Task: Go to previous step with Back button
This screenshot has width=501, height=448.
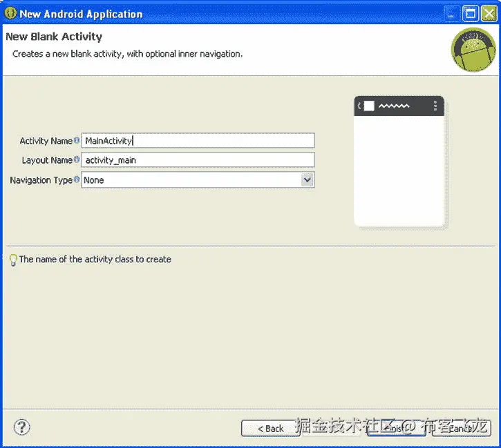Action: pyautogui.click(x=271, y=428)
